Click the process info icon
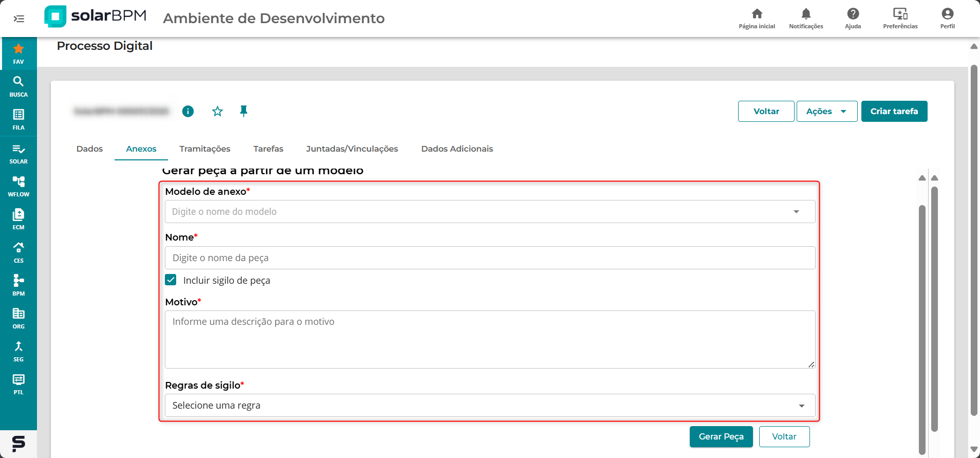Screen dimensions: 980x458 tap(188, 111)
